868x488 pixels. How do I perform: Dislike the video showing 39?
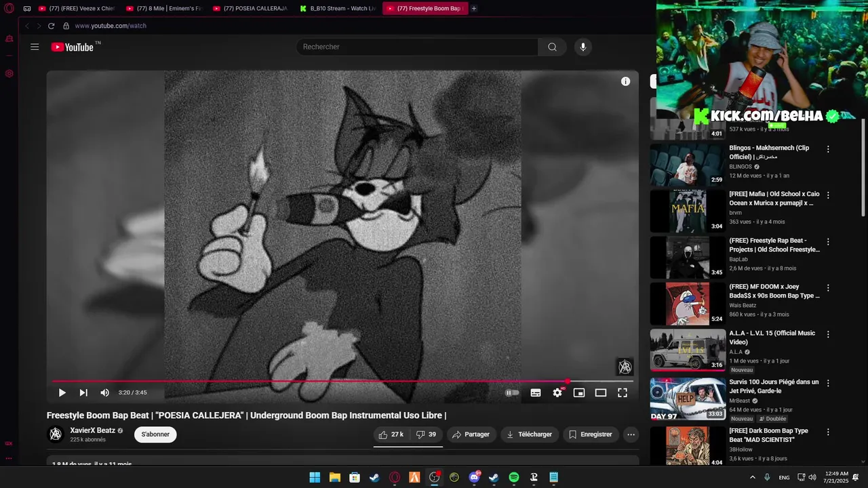click(x=427, y=434)
